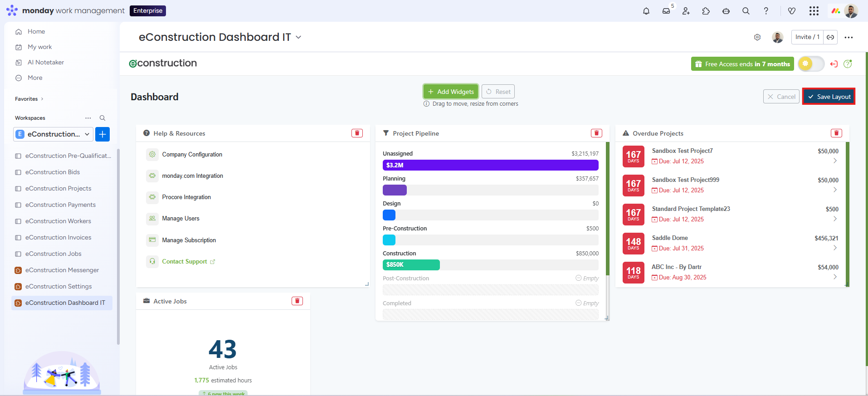The width and height of the screenshot is (868, 396).
Task: Click the Contact Support link
Action: [x=185, y=261]
